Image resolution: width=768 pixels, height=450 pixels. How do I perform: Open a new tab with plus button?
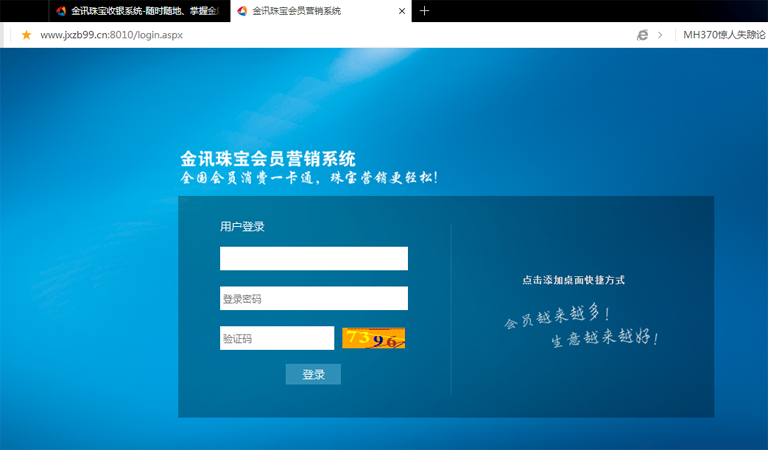coord(425,11)
